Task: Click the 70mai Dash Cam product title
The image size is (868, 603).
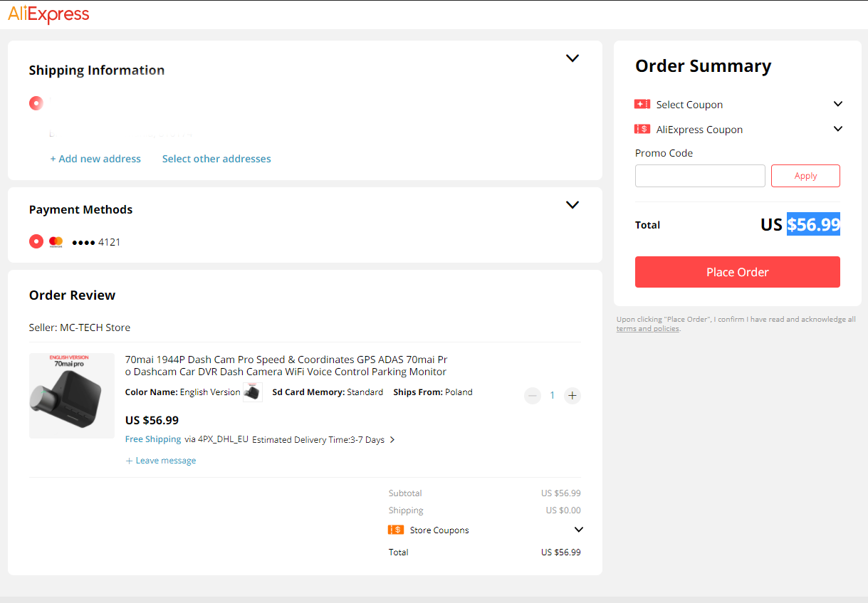Action: click(286, 366)
